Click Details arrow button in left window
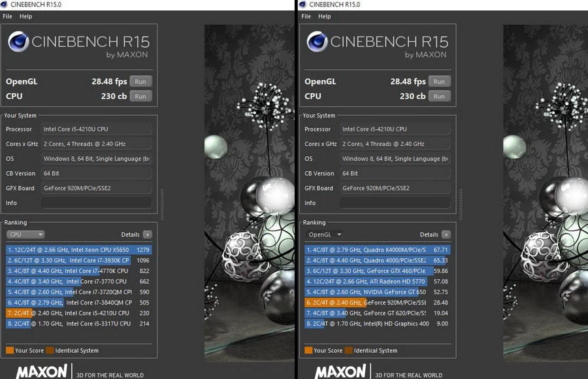 [148, 235]
